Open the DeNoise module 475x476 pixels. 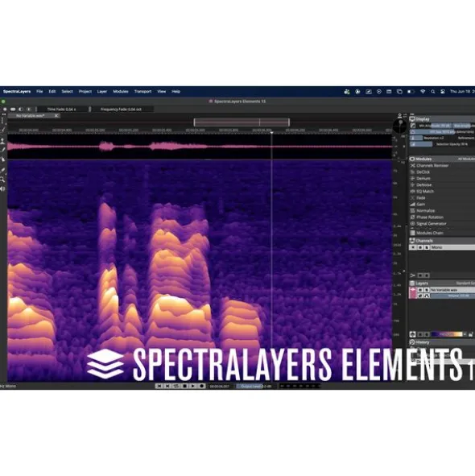point(423,184)
